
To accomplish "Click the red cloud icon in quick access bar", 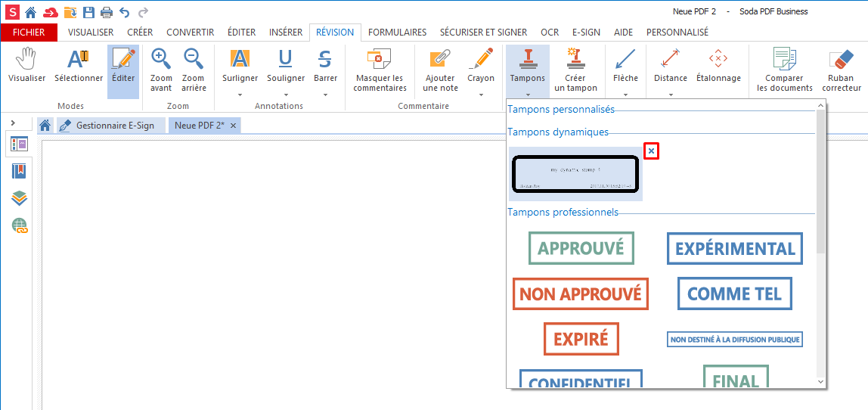I will point(51,11).
